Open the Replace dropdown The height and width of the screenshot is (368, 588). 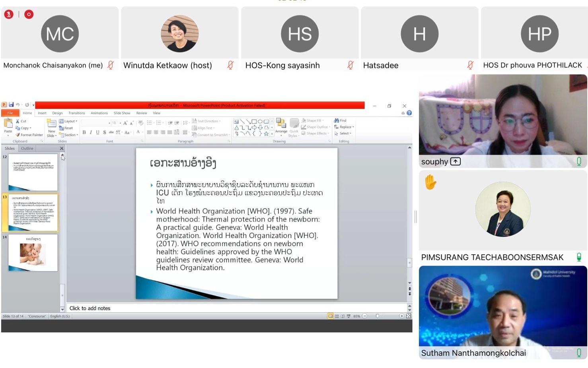point(344,127)
